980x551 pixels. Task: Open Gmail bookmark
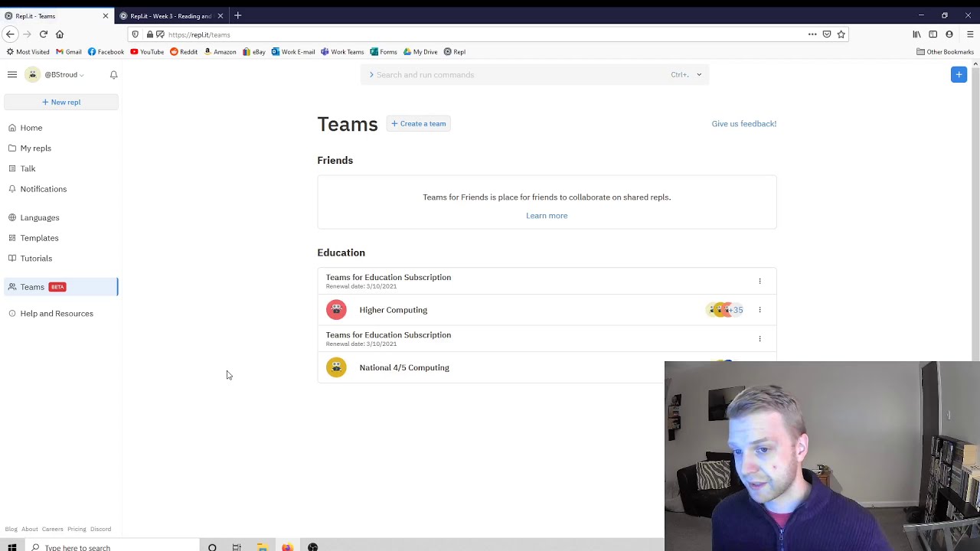[x=69, y=52]
